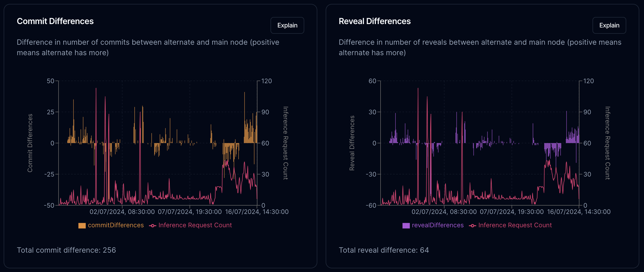This screenshot has width=644, height=272.
Task: Click 16/07/2024, 14:30:00 label in commit chart
Action: (257, 212)
